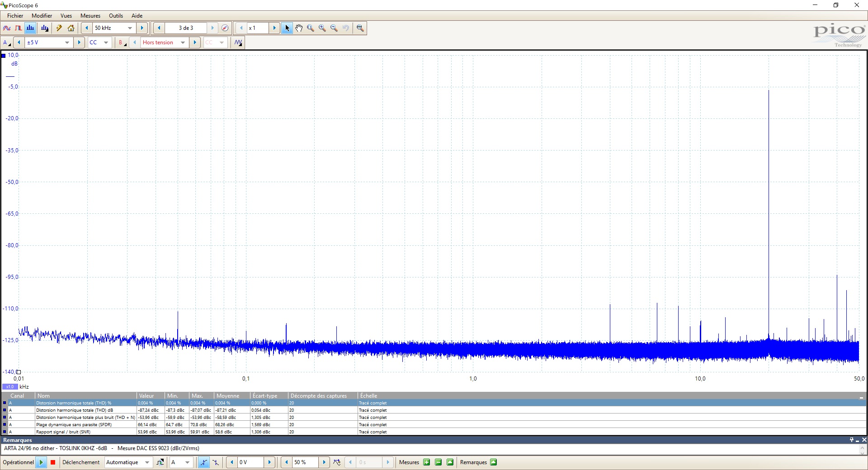
Task: Delete measurement with minus icon
Action: [438, 462]
